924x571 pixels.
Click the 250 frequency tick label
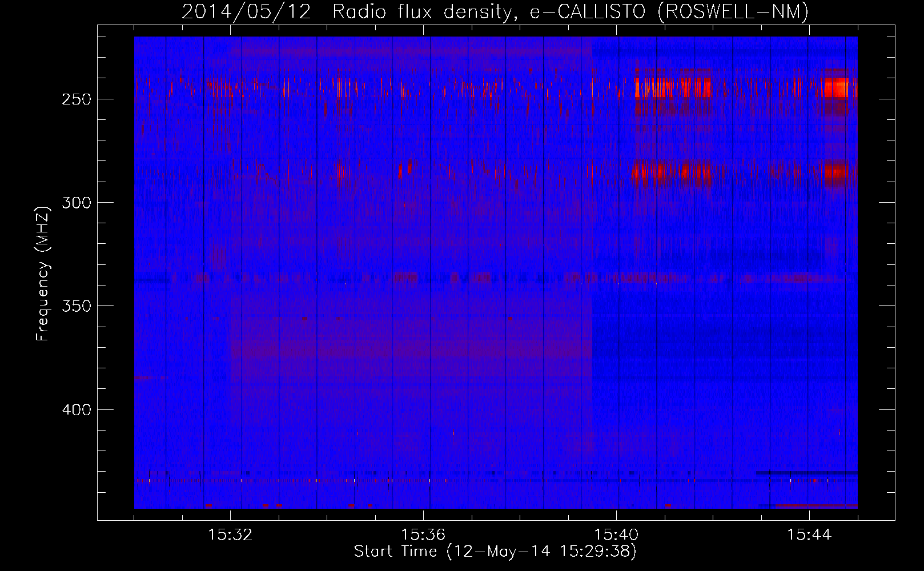click(x=75, y=99)
